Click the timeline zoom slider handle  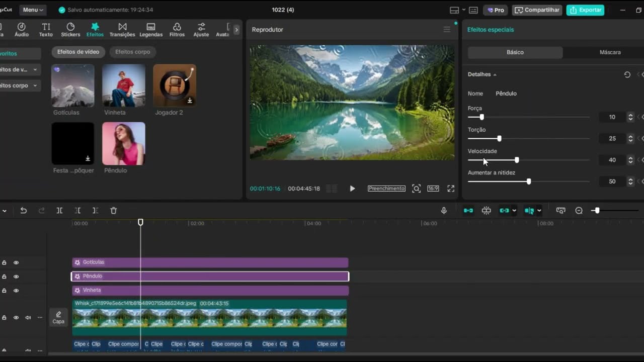(597, 211)
